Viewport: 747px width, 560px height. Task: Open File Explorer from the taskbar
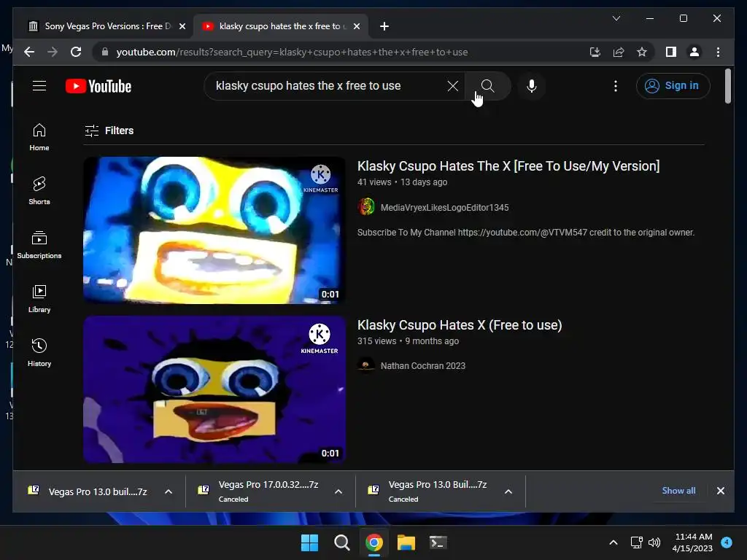(406, 542)
